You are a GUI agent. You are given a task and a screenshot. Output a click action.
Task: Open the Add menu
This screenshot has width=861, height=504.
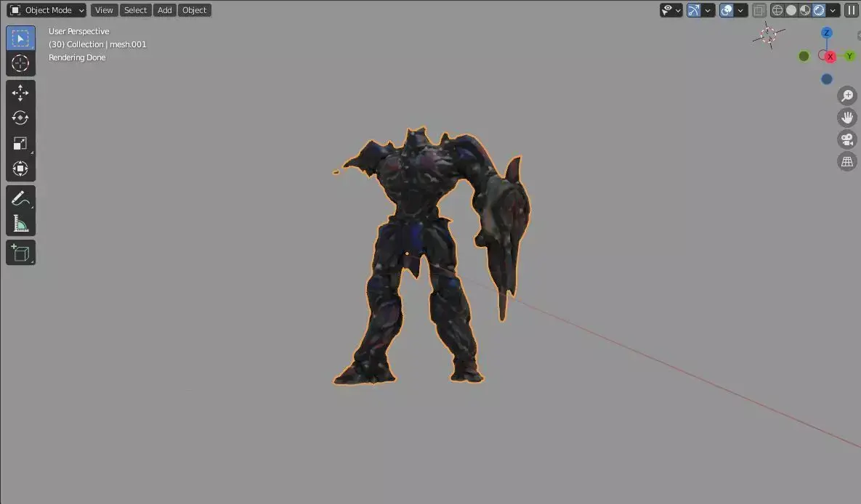pyautogui.click(x=165, y=10)
